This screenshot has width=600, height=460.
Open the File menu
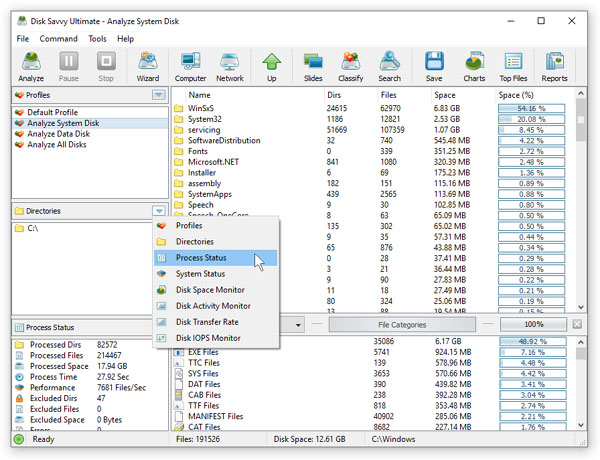(x=23, y=39)
